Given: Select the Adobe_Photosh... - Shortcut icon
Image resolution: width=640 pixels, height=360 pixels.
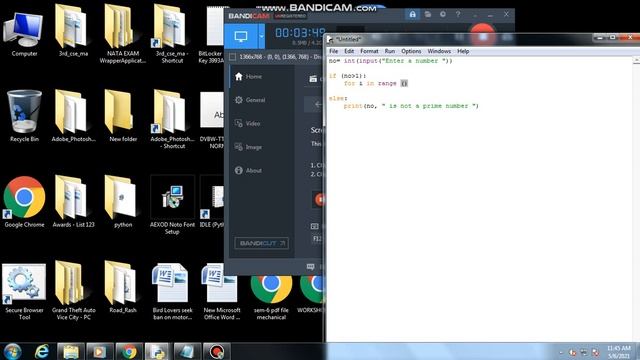Looking at the screenshot, I should (x=171, y=119).
